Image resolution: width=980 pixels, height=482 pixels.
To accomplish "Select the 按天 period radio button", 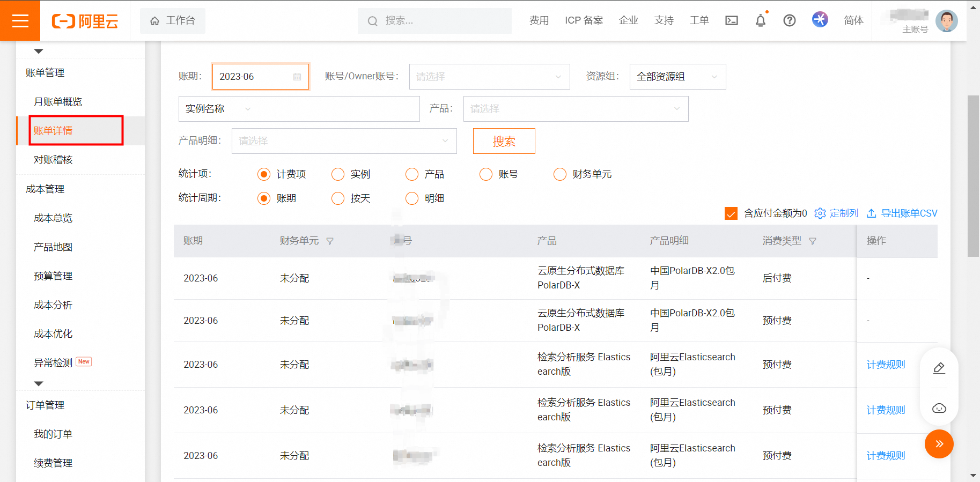I will 338,198.
